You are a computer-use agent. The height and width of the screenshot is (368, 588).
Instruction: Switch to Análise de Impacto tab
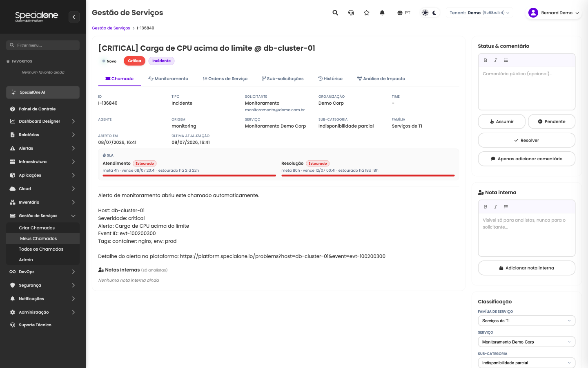(x=381, y=79)
